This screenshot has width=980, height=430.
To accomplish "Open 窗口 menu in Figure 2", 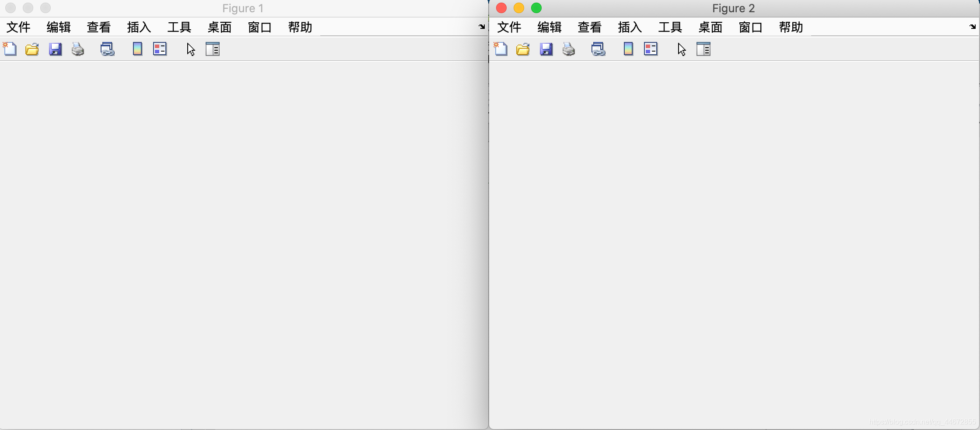I will (x=751, y=27).
